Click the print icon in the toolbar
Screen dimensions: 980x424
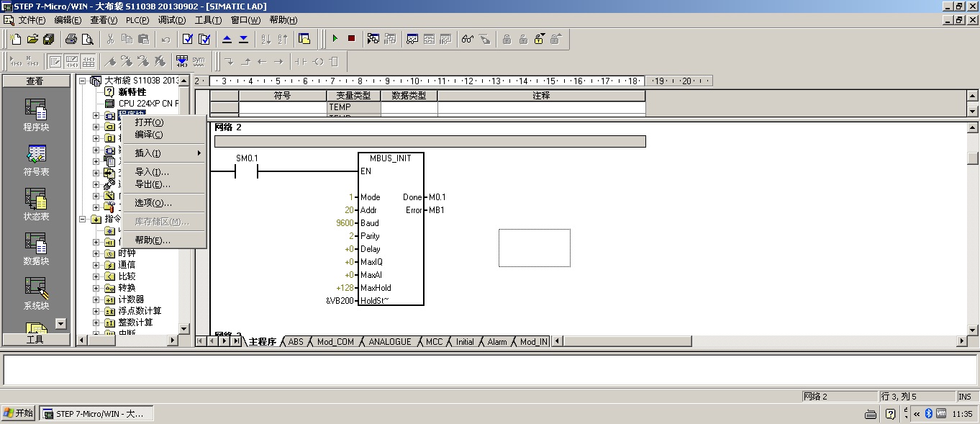[71, 39]
